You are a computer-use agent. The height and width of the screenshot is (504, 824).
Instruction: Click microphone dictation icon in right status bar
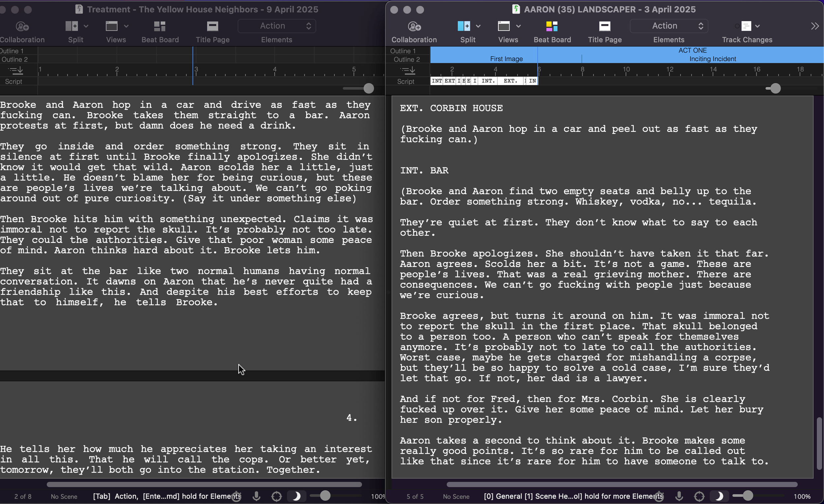(679, 496)
